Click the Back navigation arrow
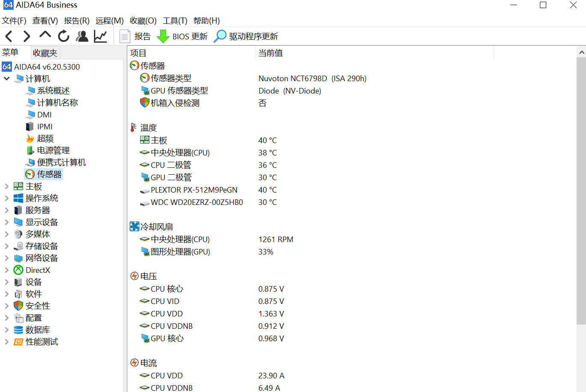The image size is (586, 392). [x=9, y=36]
